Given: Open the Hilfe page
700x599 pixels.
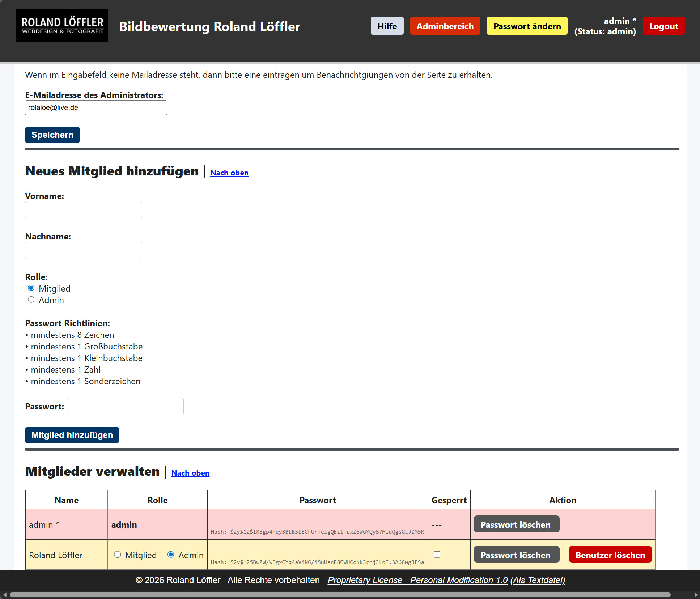Looking at the screenshot, I should tap(387, 26).
